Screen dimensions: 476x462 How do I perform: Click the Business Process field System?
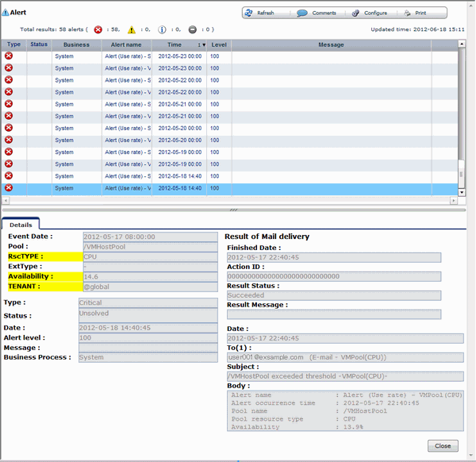pyautogui.click(x=148, y=357)
